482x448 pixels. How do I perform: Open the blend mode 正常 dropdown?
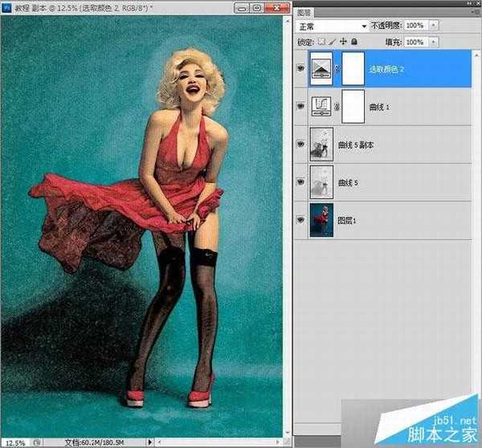pyautogui.click(x=333, y=26)
